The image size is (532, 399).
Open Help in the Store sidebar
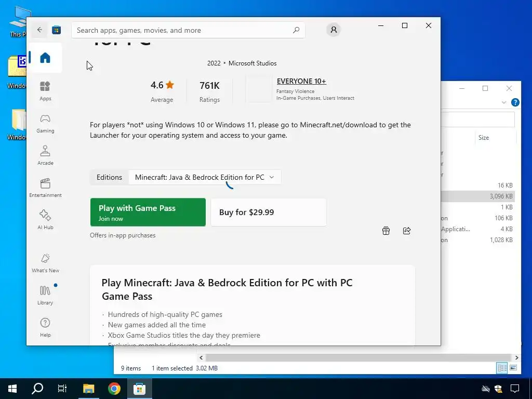click(x=45, y=327)
